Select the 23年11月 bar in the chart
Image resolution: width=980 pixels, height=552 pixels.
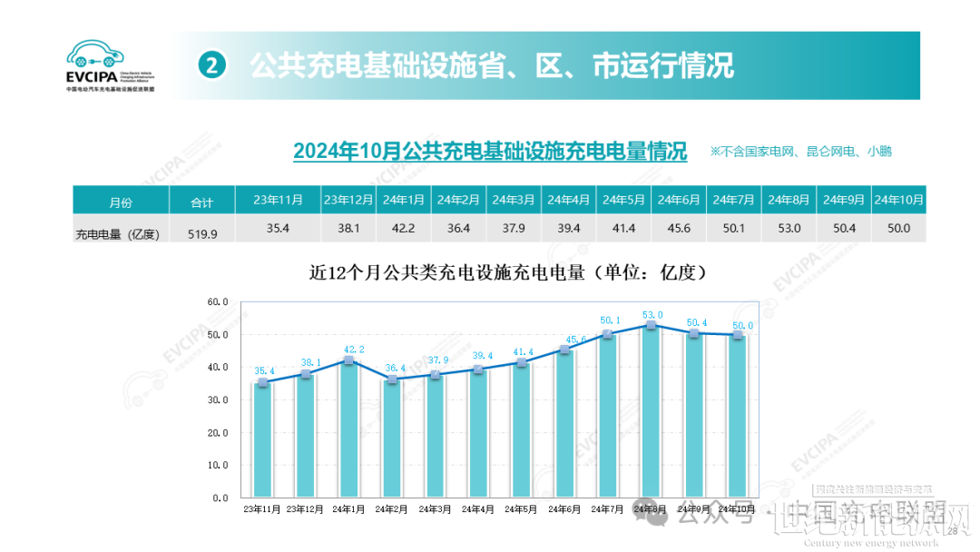[x=262, y=440]
